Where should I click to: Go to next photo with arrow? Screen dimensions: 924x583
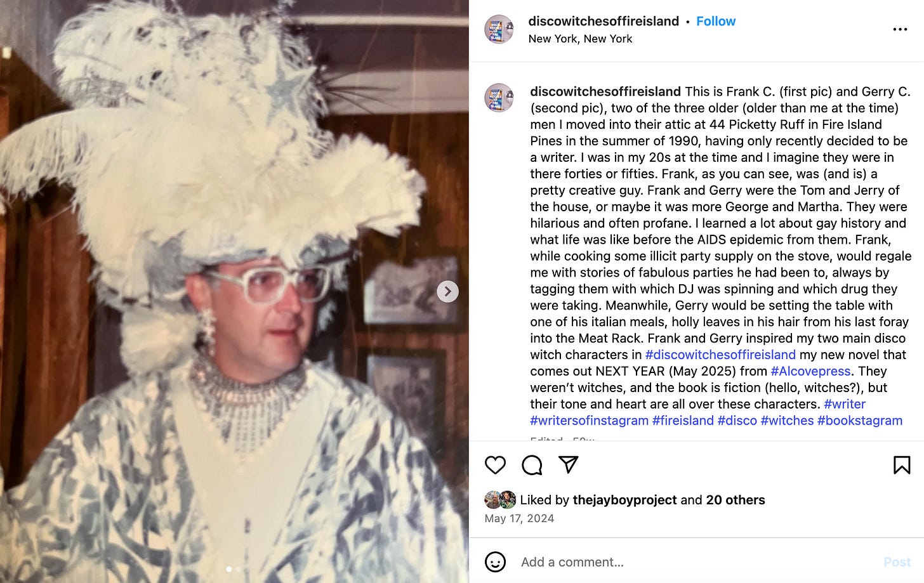447,291
